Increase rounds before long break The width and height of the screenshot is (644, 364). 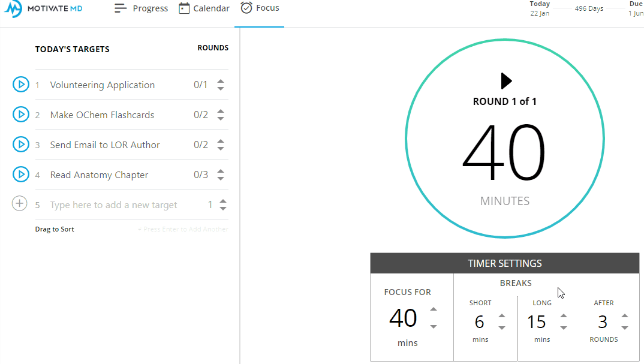click(x=625, y=316)
